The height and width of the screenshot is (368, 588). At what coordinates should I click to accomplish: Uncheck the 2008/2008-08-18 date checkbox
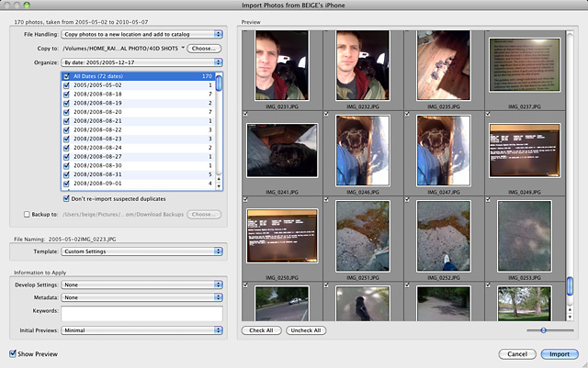tap(66, 95)
